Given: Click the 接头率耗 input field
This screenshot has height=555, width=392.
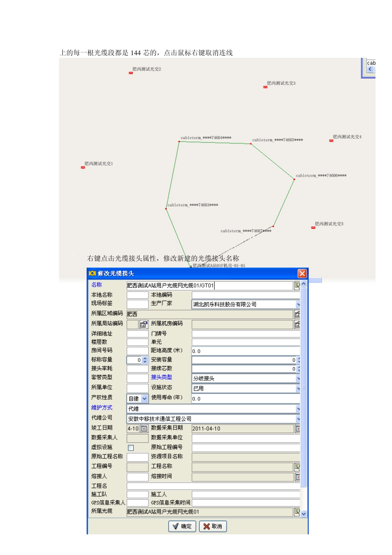Looking at the screenshot, I should point(137,369).
